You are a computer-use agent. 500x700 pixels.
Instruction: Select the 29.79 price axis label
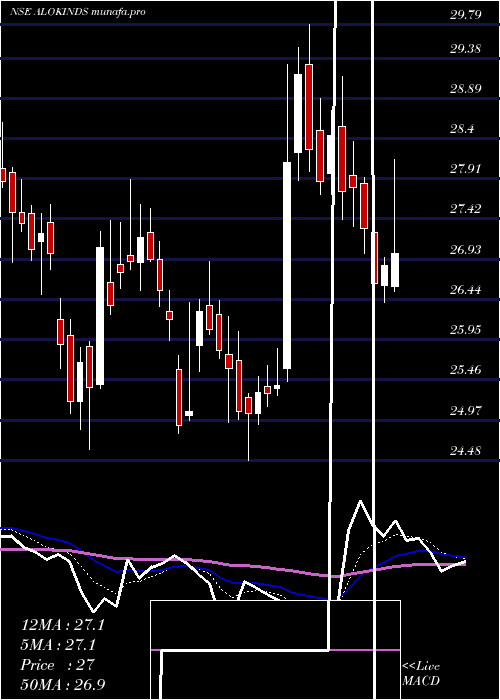coord(466,16)
